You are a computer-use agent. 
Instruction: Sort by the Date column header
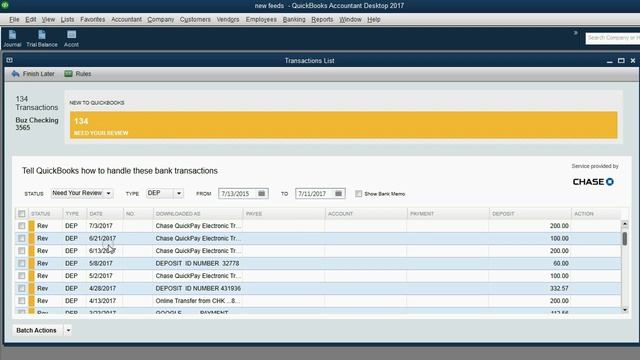coord(104,213)
